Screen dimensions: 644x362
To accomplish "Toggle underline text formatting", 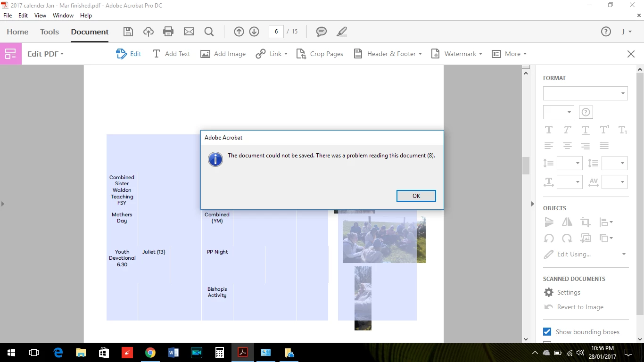I will click(x=586, y=130).
